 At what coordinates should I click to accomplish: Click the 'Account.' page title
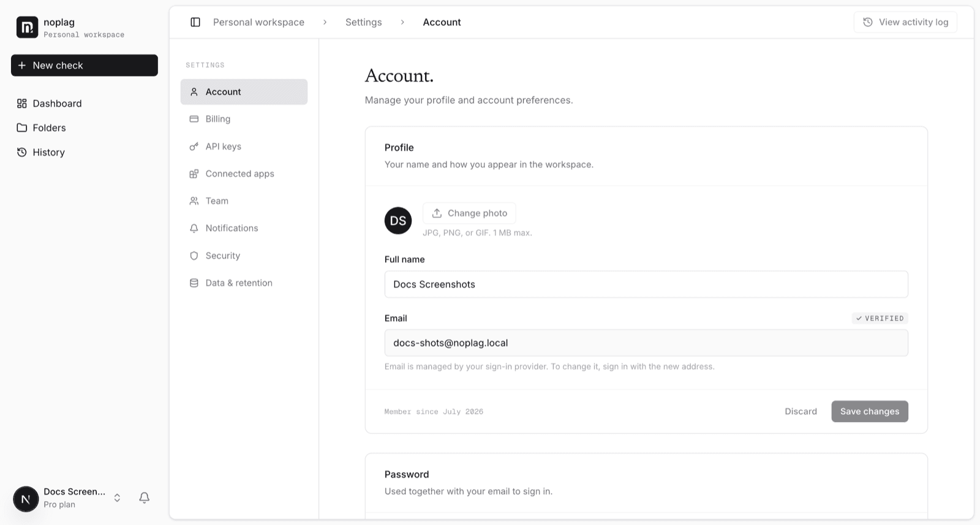click(x=399, y=76)
